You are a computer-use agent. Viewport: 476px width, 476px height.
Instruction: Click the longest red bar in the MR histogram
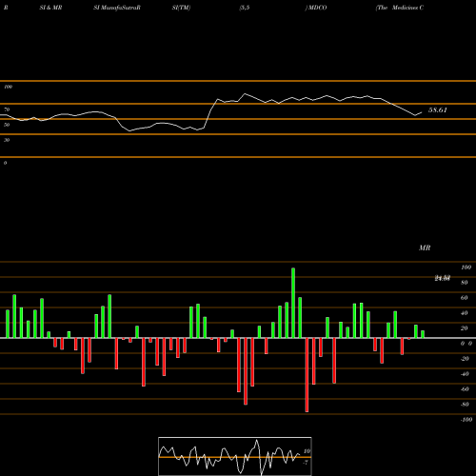pyautogui.click(x=307, y=375)
